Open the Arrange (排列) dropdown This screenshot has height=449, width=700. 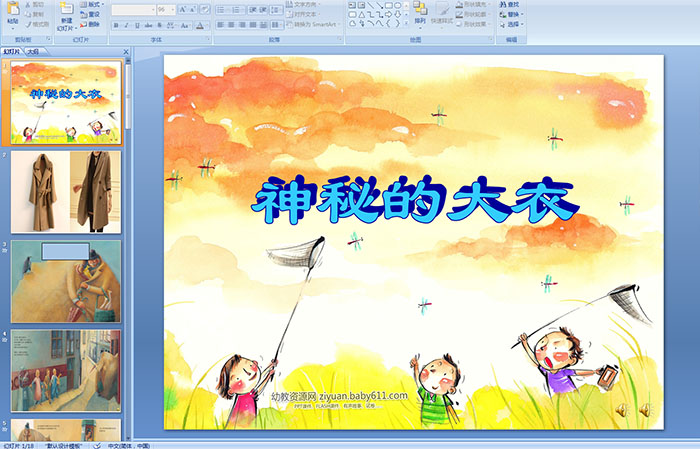(x=420, y=13)
